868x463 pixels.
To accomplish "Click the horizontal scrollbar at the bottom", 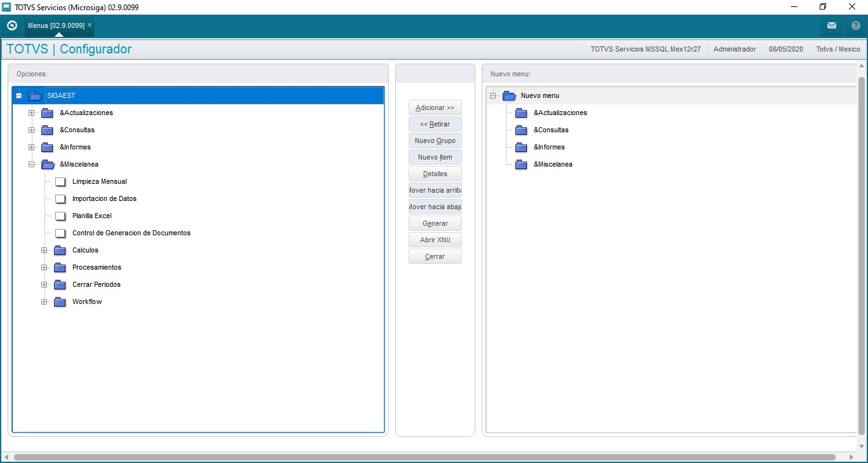I will 426,457.
